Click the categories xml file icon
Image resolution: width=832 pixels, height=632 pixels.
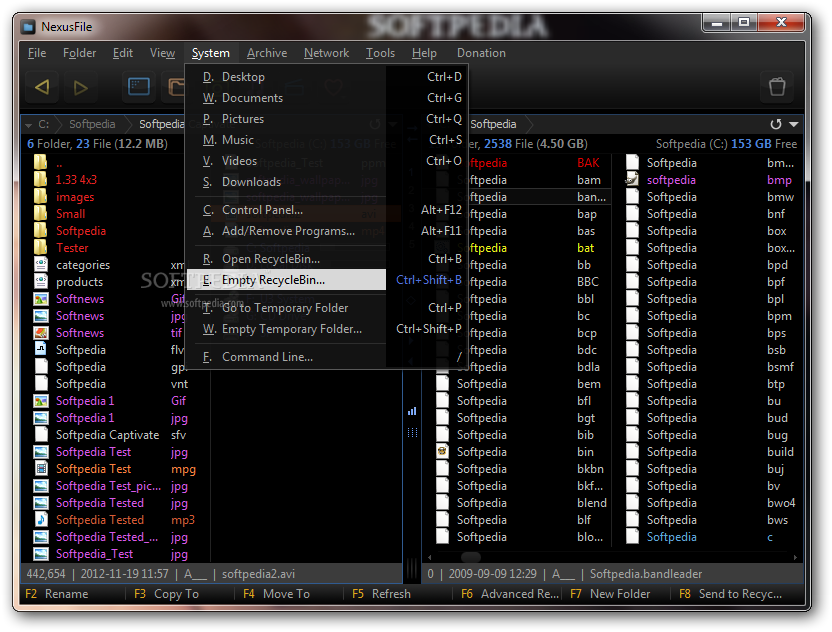click(41, 265)
